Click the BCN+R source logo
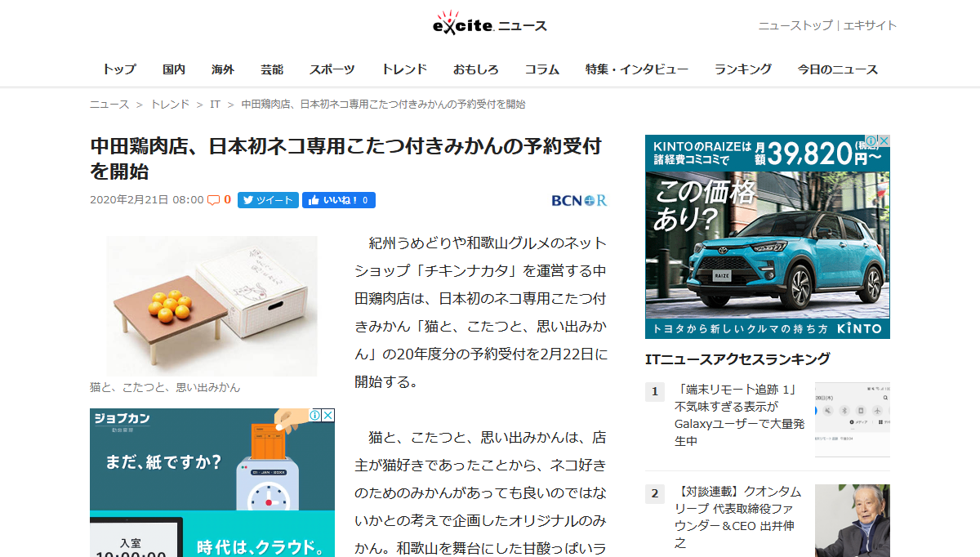 pos(578,200)
